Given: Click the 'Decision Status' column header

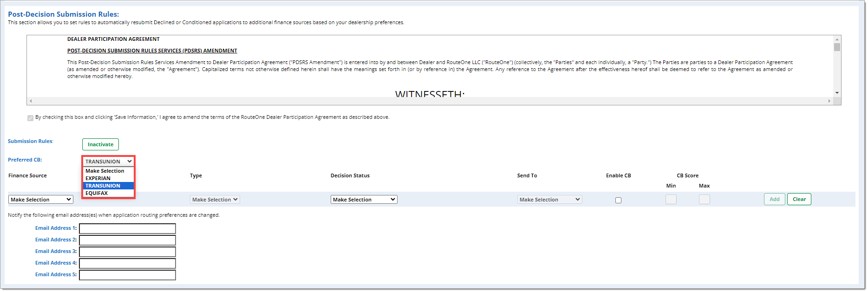Looking at the screenshot, I should pyautogui.click(x=350, y=175).
